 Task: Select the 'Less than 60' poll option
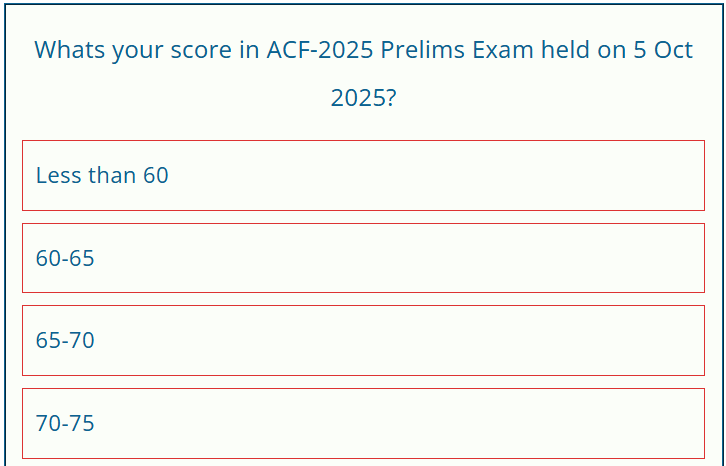pos(363,175)
